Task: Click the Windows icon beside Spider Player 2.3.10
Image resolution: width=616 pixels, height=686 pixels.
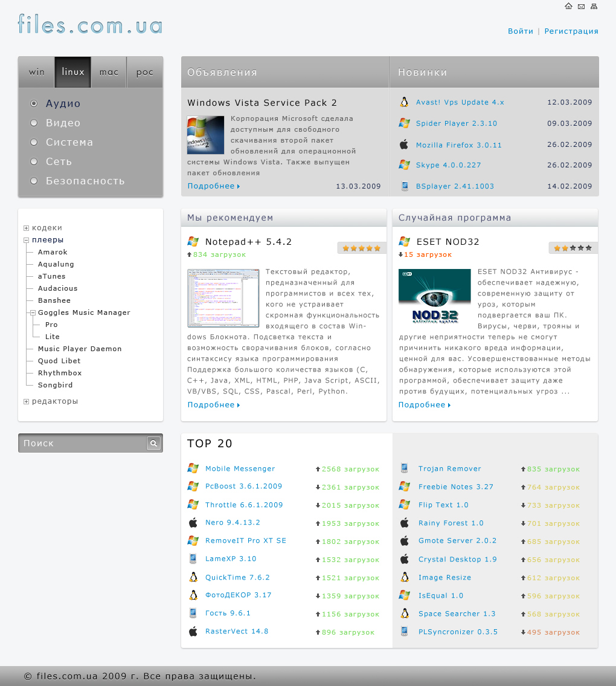Action: click(x=405, y=123)
